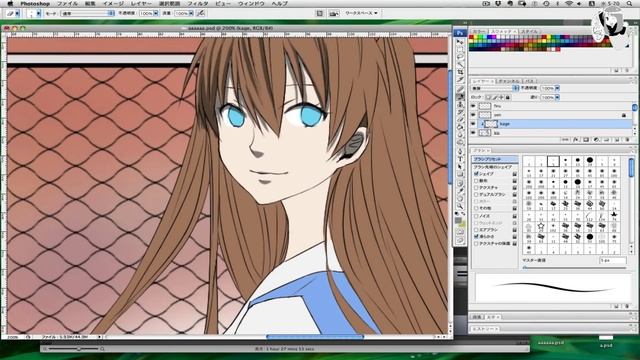640x360 pixels.
Task: Click the Ps logo atop the toolbox
Action: tap(460, 33)
